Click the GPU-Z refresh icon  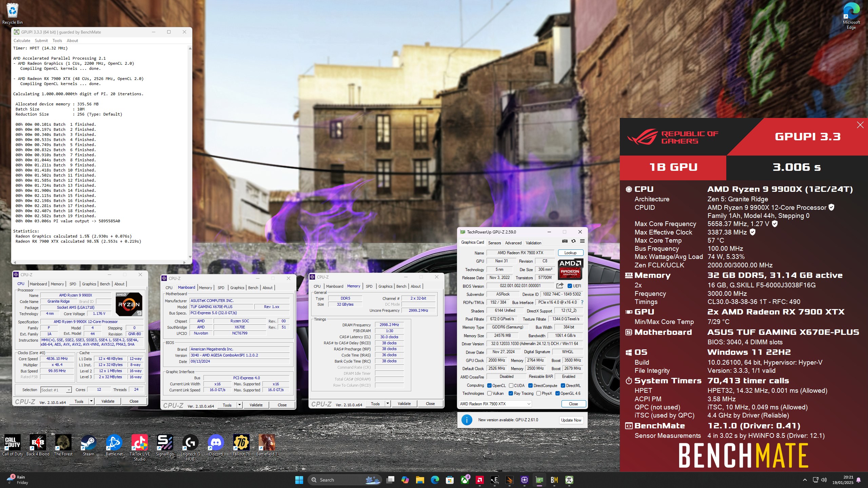click(x=573, y=241)
